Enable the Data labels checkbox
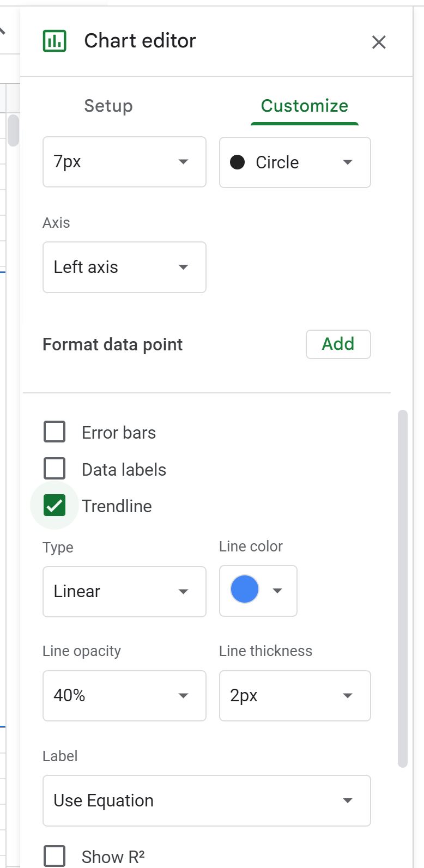 [x=54, y=469]
